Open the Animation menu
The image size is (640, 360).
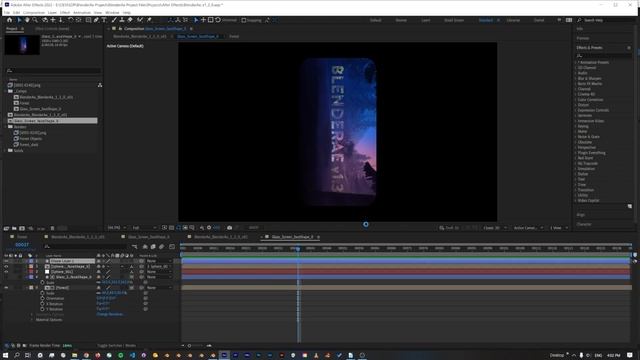[82, 13]
